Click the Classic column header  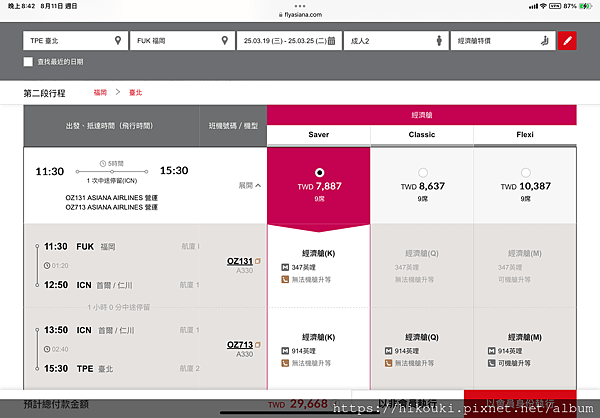(422, 135)
